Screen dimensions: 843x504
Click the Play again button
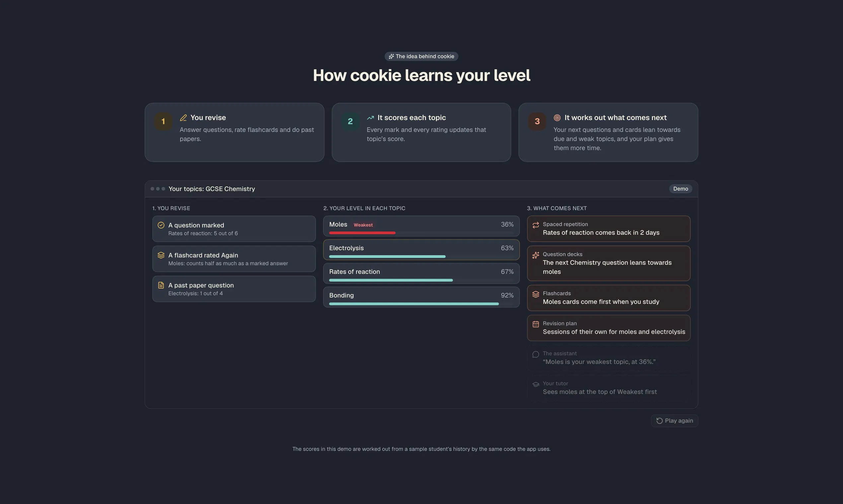pyautogui.click(x=674, y=420)
